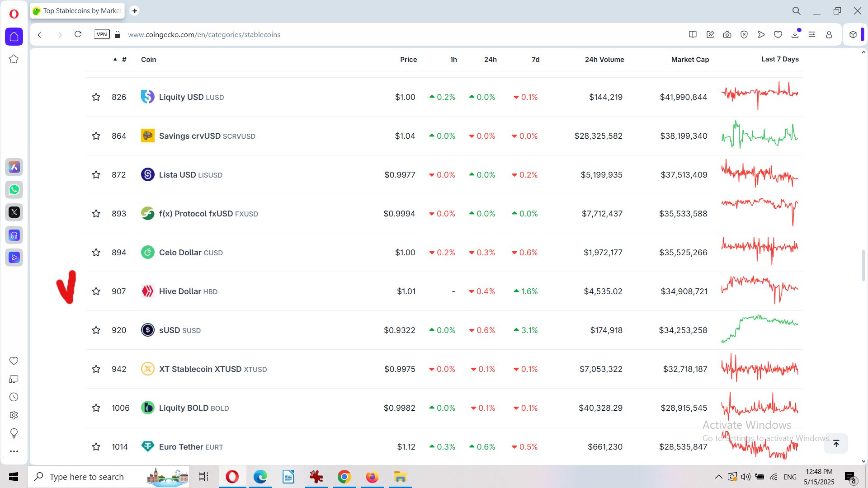This screenshot has width=868, height=488.
Task: Click the Windows taskbar search box
Action: [x=108, y=477]
